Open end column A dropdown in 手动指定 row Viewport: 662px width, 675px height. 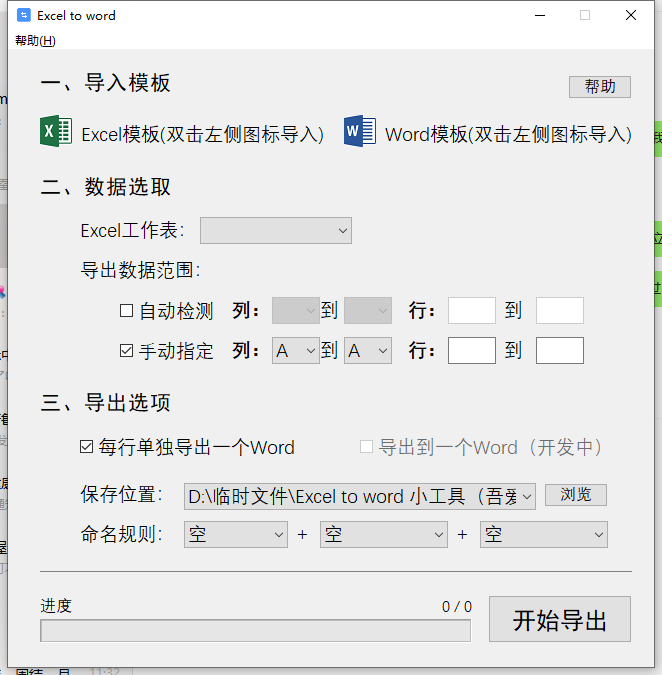click(x=368, y=350)
